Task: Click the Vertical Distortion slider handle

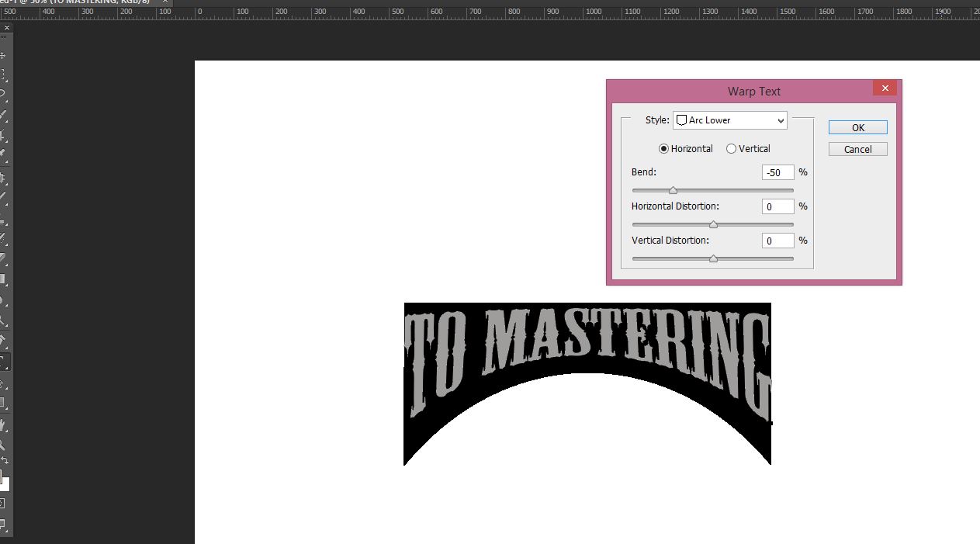Action: pyautogui.click(x=713, y=258)
